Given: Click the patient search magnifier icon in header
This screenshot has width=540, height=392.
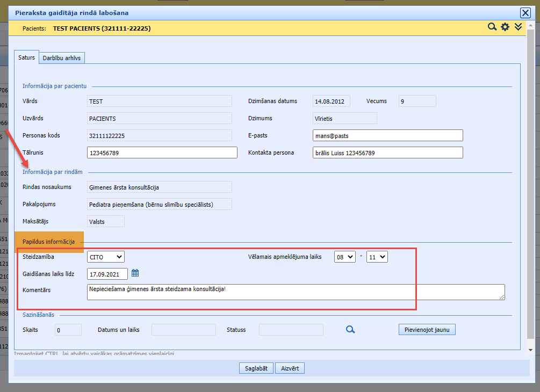Looking at the screenshot, I should (x=492, y=27).
